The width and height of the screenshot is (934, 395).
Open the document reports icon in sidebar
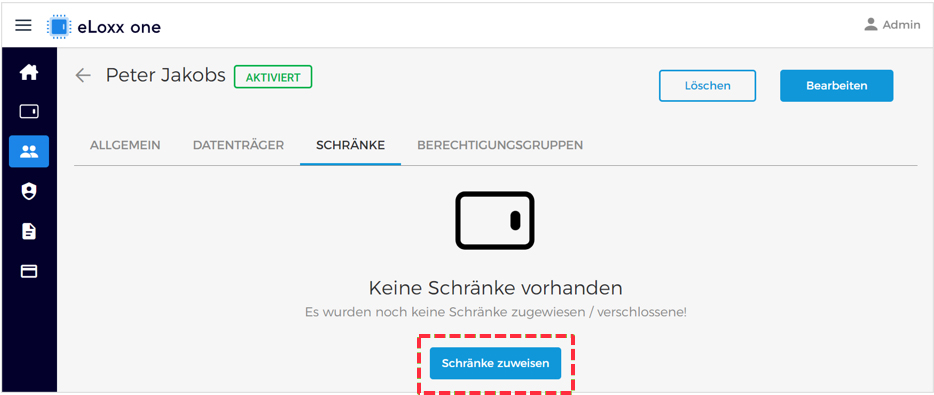coord(29,231)
